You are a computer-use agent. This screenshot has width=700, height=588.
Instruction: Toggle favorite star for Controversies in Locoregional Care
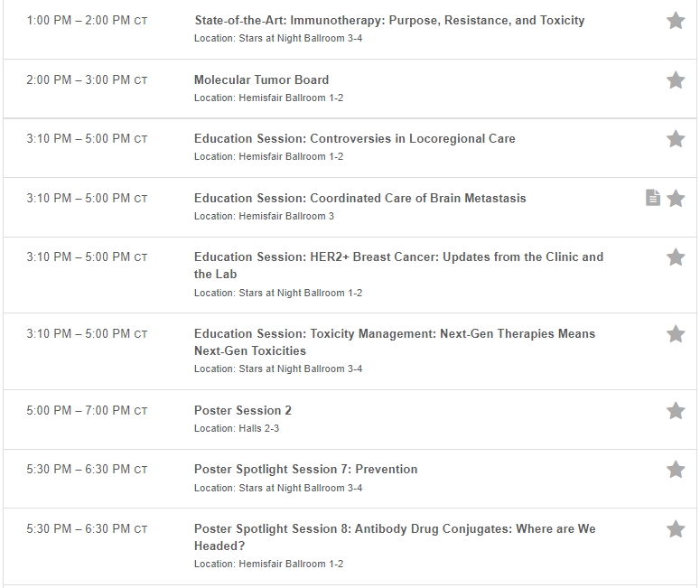tap(676, 139)
